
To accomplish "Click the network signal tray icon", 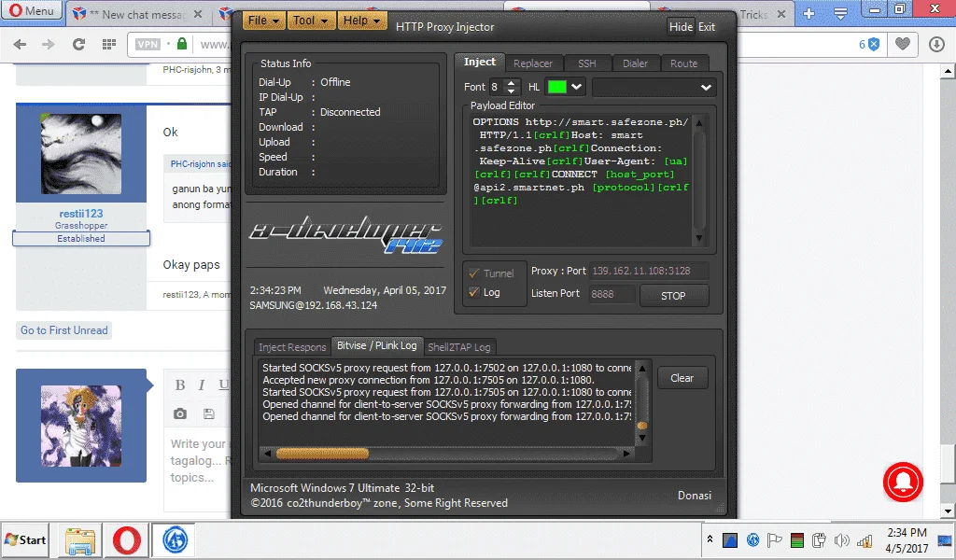I will tap(865, 540).
